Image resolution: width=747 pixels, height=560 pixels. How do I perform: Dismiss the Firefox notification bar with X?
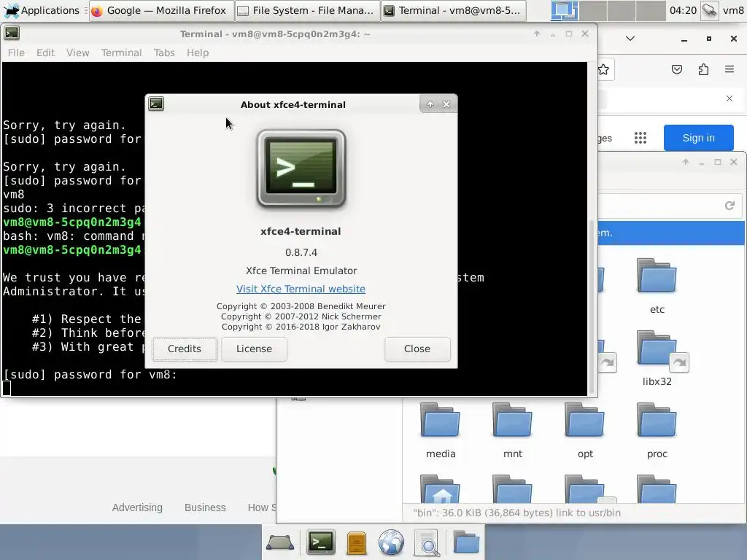(729, 98)
